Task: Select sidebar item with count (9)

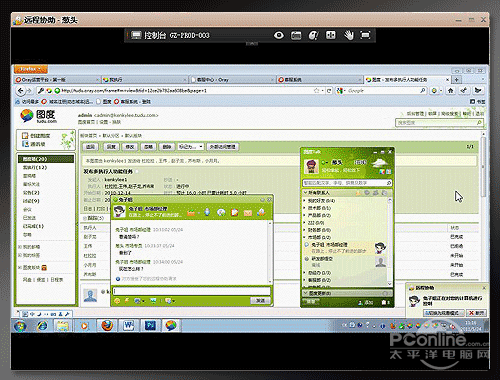Action: point(31,201)
